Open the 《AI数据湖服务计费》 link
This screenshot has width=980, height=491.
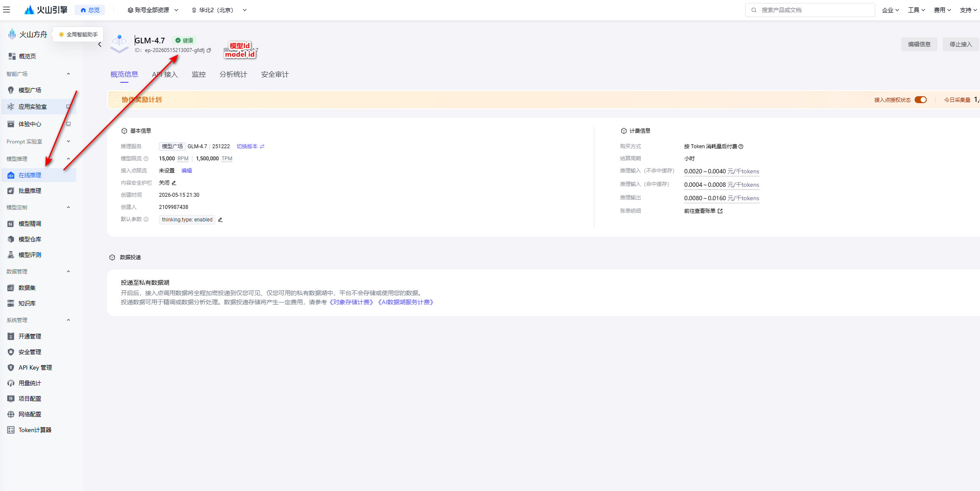(406, 302)
